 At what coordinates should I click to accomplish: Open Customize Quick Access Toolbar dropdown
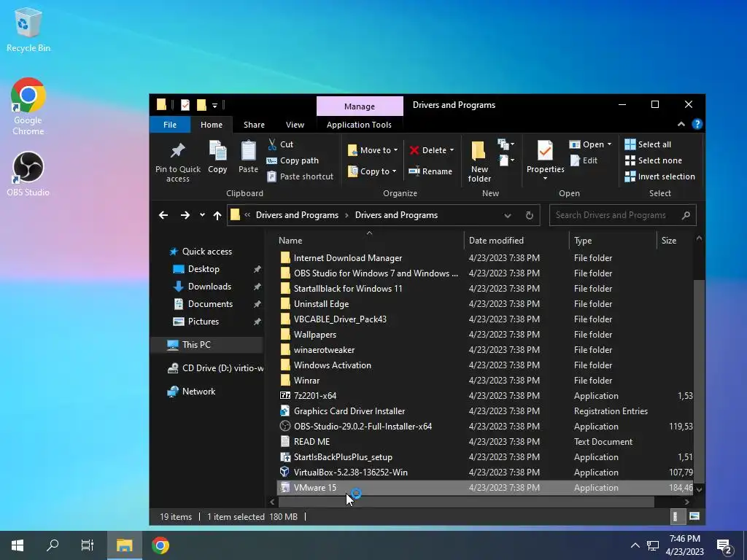point(215,105)
